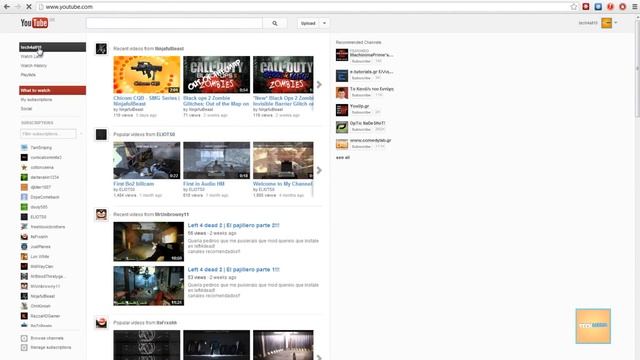Open the First Bo2 killcam thumbnail
The width and height of the screenshot is (640, 360).
click(147, 160)
